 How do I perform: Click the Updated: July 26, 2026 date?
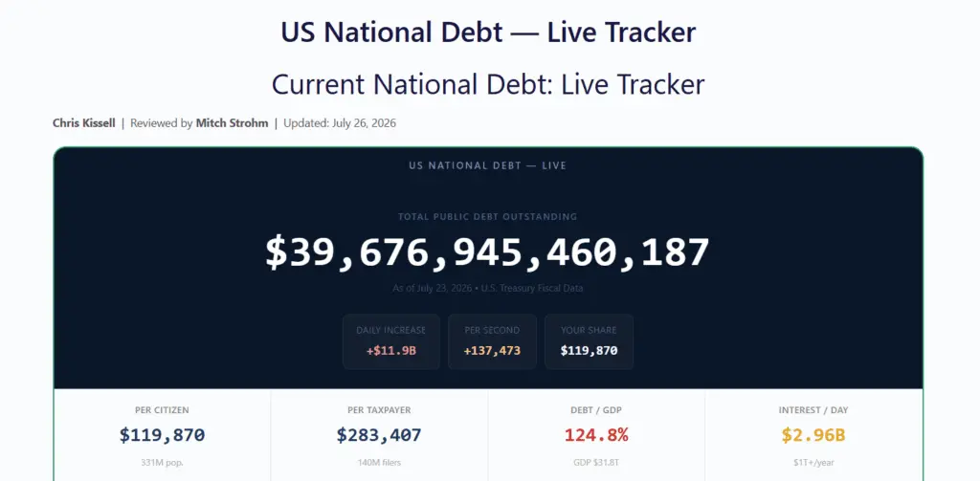[x=340, y=123]
